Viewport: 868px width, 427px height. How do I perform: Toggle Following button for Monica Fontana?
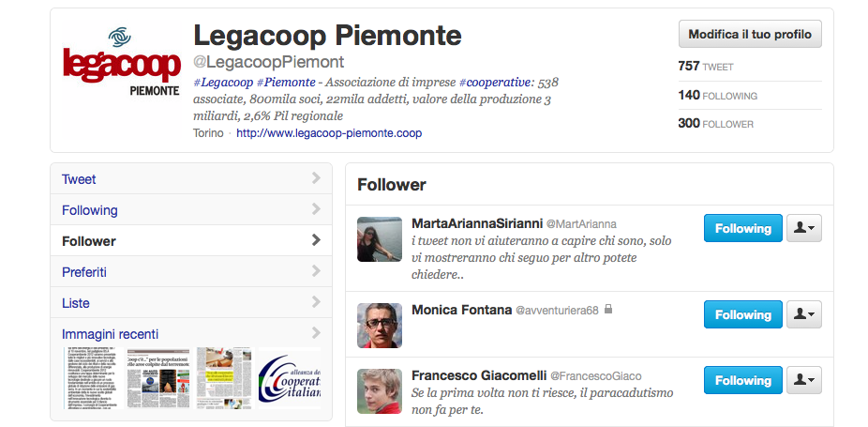pos(743,314)
